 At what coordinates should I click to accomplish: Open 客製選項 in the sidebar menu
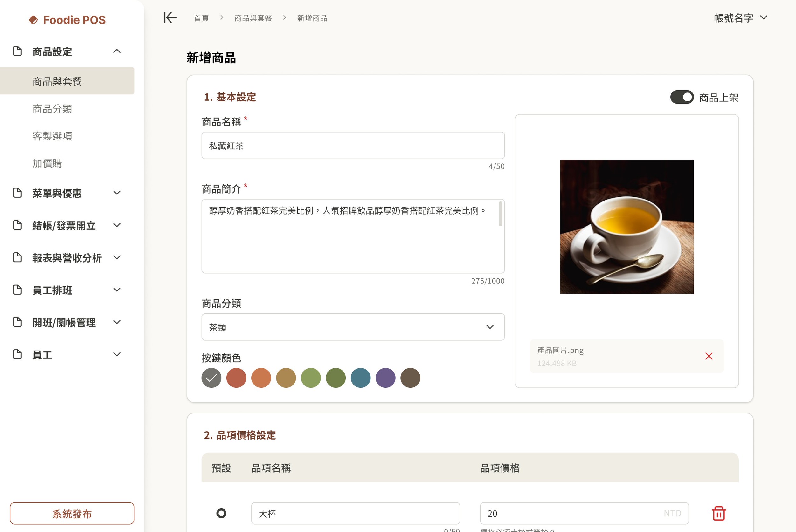(52, 136)
